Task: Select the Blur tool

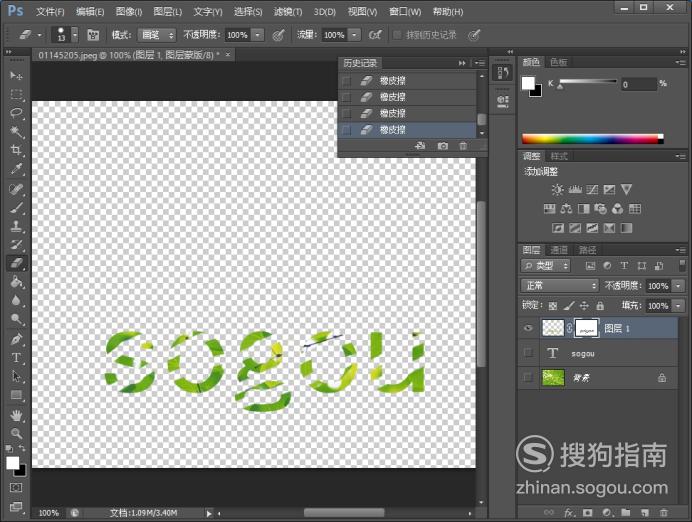Action: [16, 300]
